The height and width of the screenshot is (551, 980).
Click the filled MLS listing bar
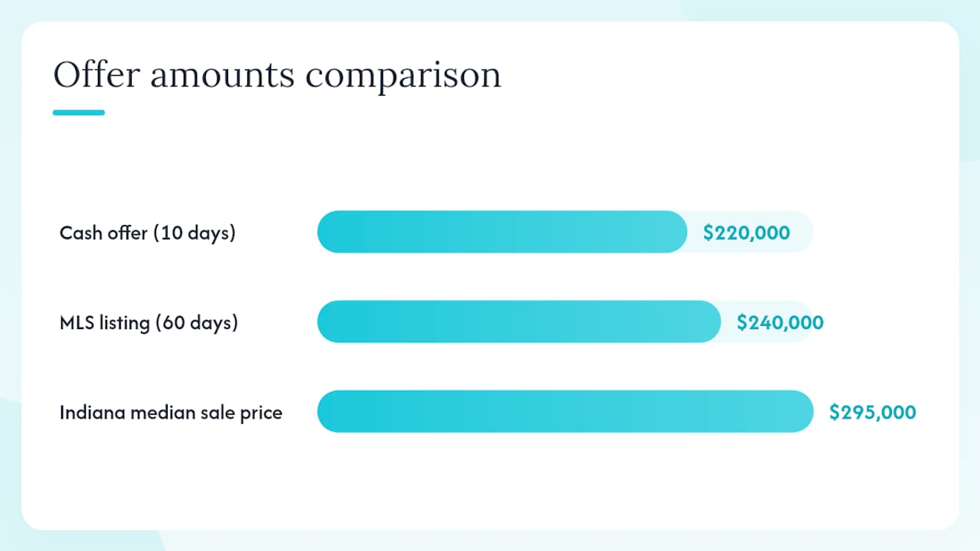[519, 321]
